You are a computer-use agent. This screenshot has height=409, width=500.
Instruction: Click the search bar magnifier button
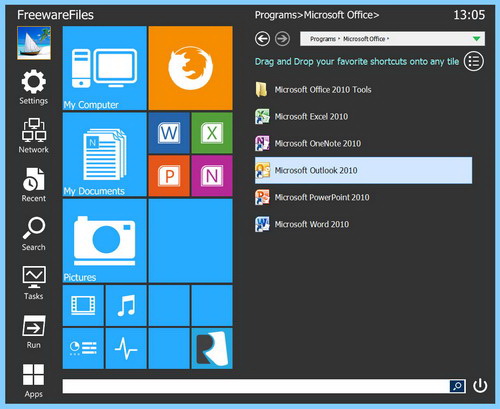[457, 386]
